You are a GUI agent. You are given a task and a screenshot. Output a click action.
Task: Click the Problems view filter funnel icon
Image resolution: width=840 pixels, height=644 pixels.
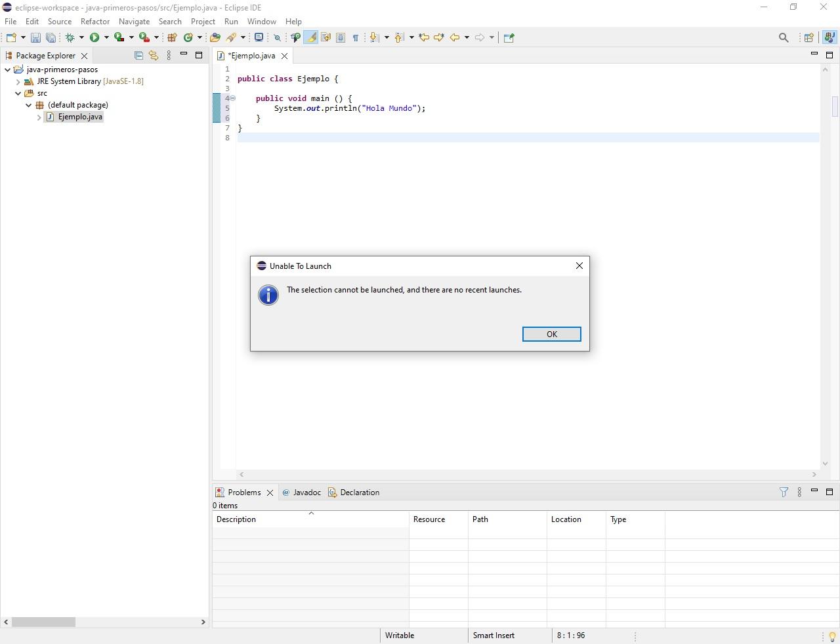click(784, 492)
